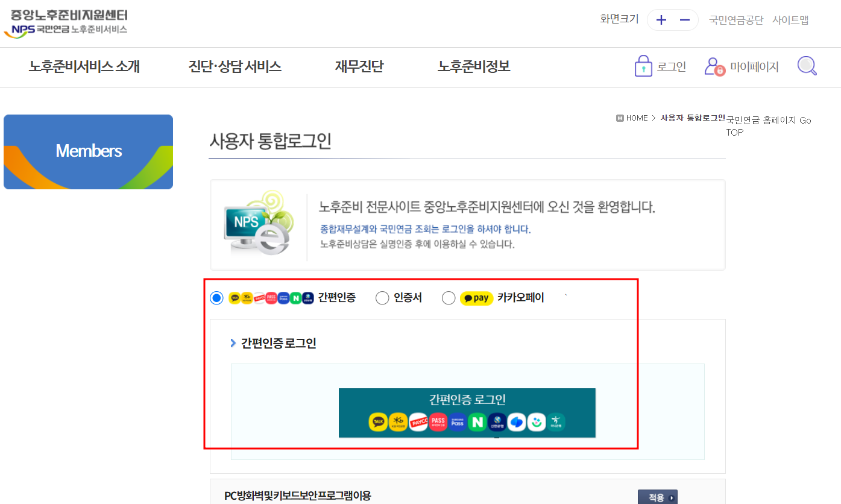
Task: Click the small icon strip beside 간편인증 radio
Action: point(271,298)
